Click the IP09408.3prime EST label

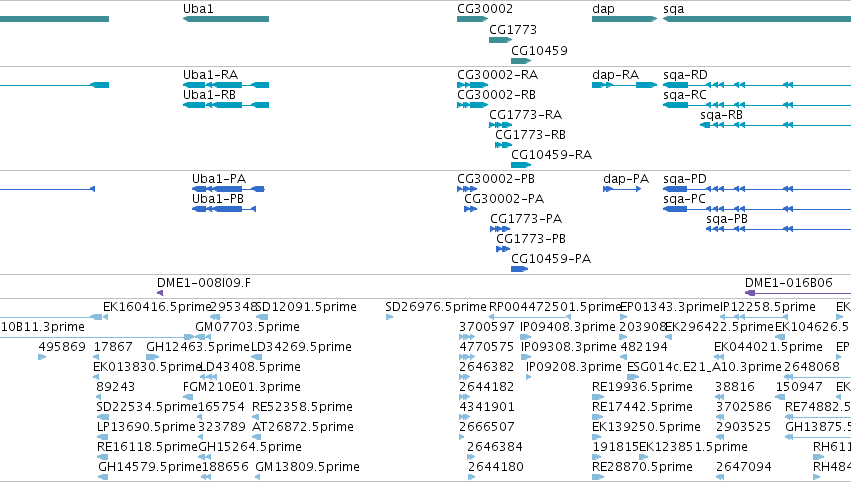click(x=568, y=327)
